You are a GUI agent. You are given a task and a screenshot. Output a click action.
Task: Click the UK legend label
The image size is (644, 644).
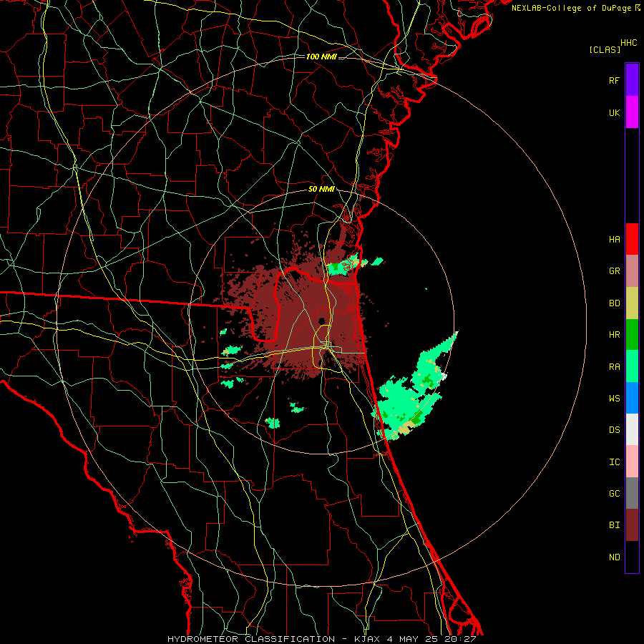614,112
